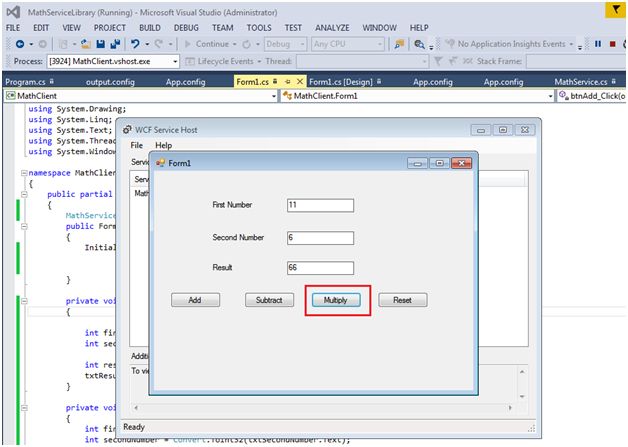
Task: Click the Subtract button in Form1
Action: (269, 300)
